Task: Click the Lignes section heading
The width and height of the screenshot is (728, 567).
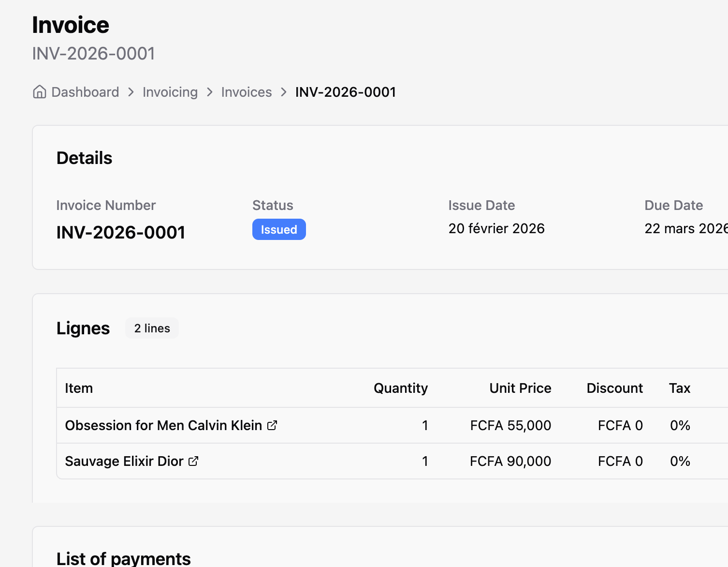Action: click(x=83, y=328)
